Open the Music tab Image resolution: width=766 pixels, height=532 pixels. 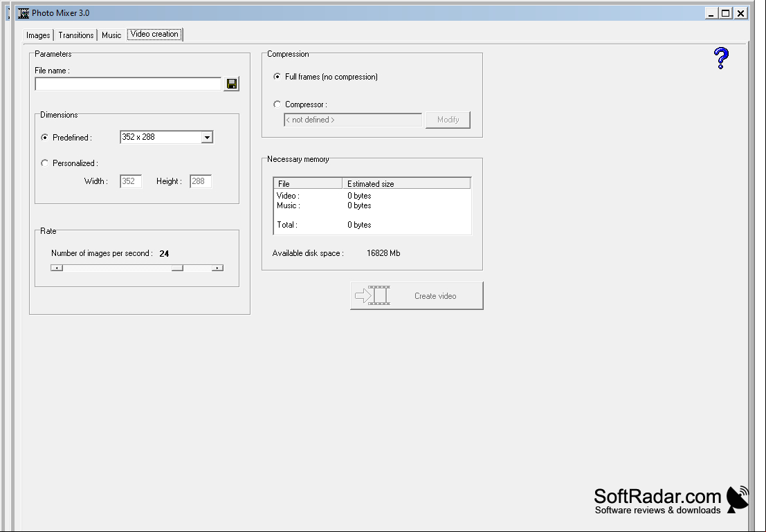111,35
